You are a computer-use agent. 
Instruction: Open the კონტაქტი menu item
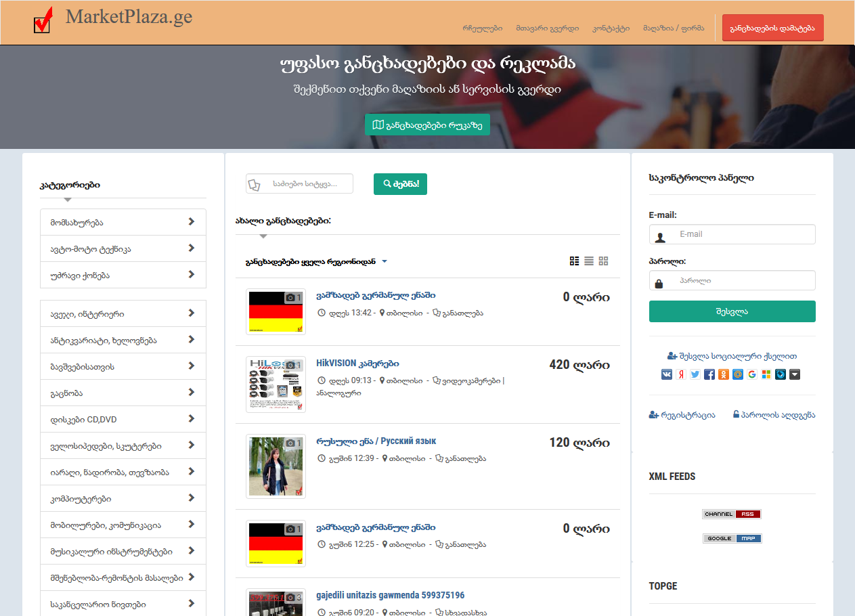point(611,28)
